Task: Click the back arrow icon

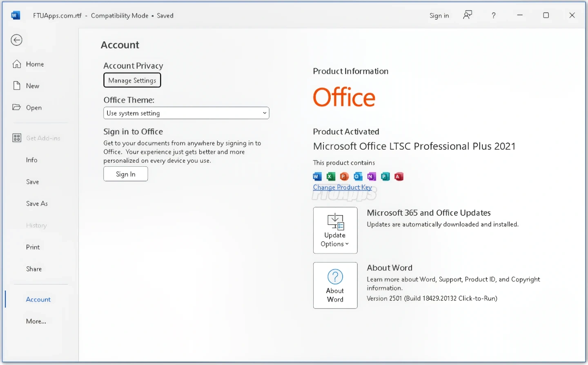Action: [x=16, y=40]
